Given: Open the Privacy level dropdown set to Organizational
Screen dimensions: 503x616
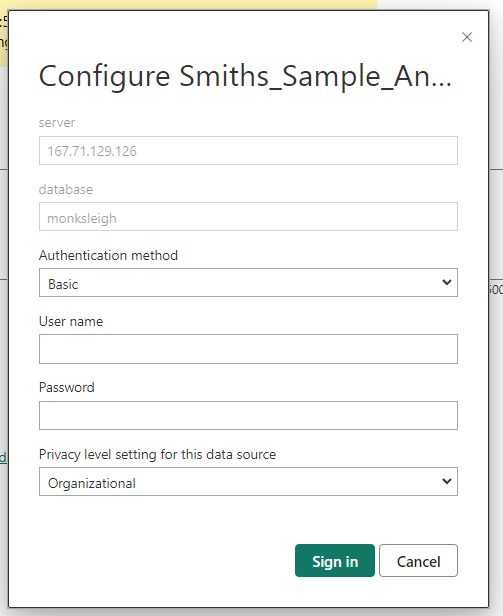Looking at the screenshot, I should tap(248, 481).
